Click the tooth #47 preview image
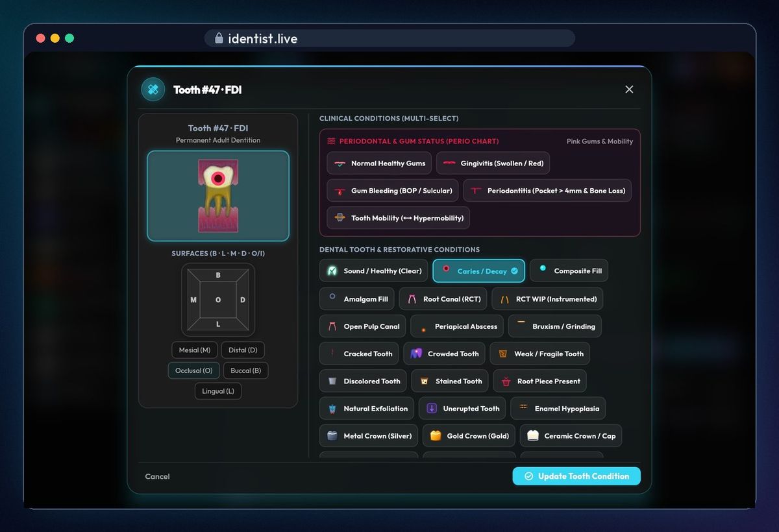Screen dimensions: 779x532 (218, 196)
